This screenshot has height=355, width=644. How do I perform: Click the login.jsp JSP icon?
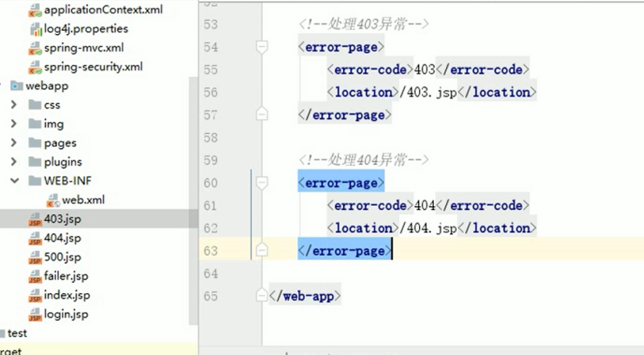pyautogui.click(x=35, y=315)
